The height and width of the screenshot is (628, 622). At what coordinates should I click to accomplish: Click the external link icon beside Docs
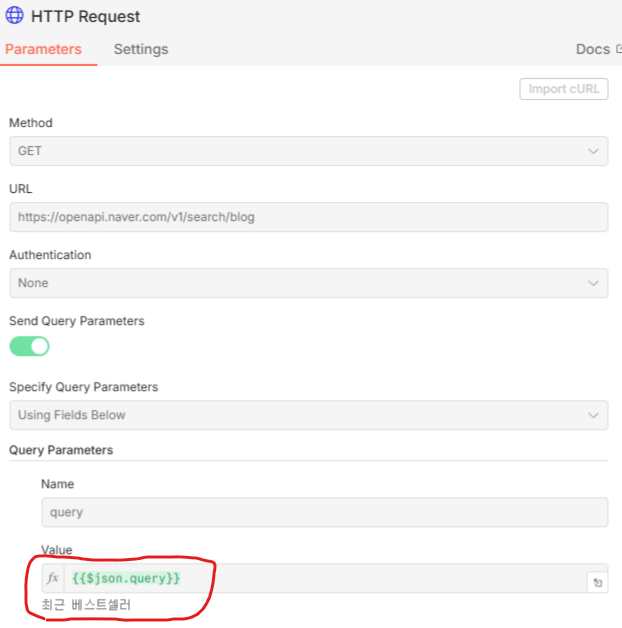[x=618, y=49]
